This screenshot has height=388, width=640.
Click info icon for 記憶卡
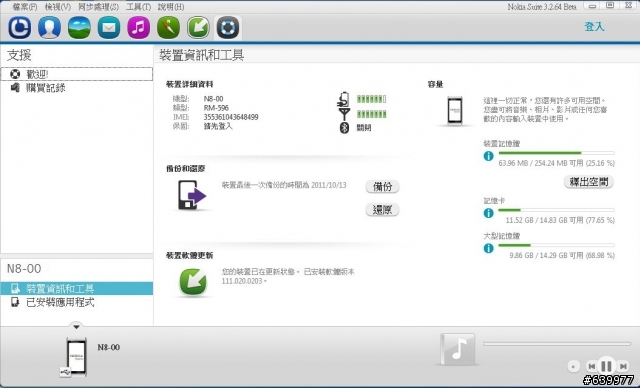tap(489, 213)
